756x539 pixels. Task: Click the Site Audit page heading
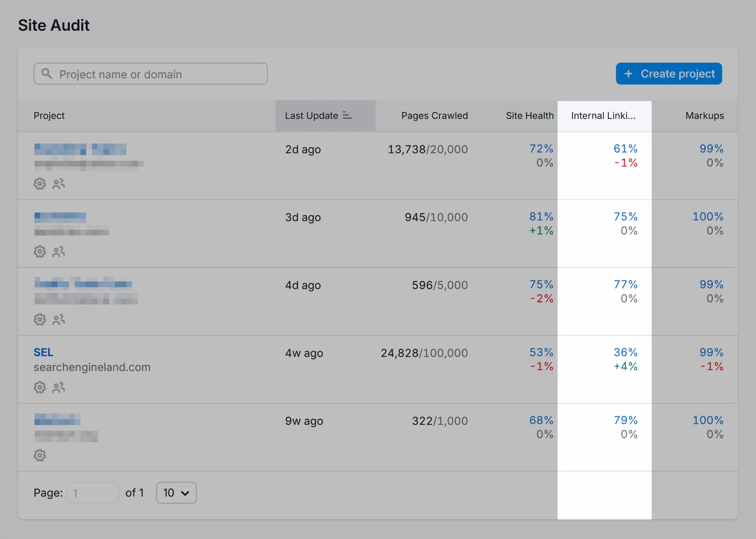[54, 25]
